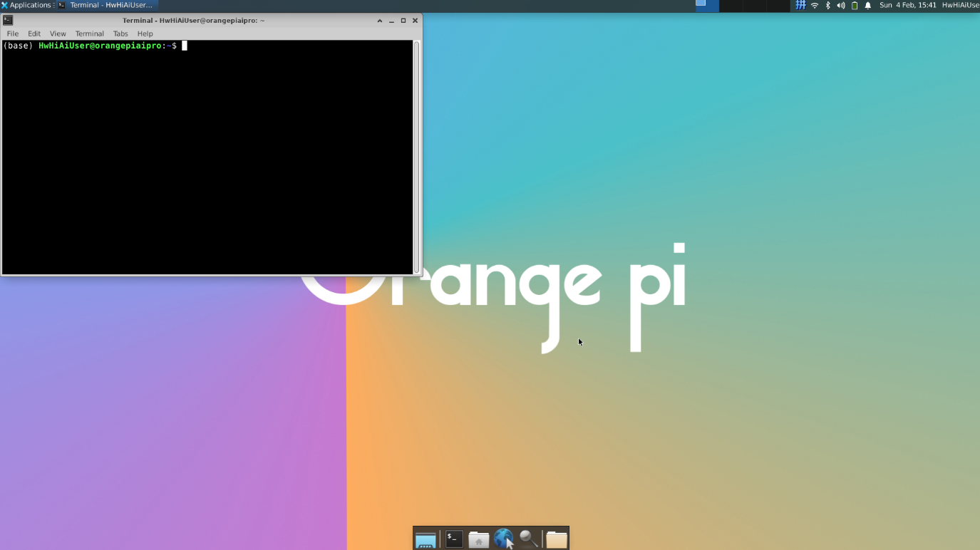This screenshot has width=980, height=550.
Task: Open the Tabs menu in Terminal
Action: [x=120, y=33]
